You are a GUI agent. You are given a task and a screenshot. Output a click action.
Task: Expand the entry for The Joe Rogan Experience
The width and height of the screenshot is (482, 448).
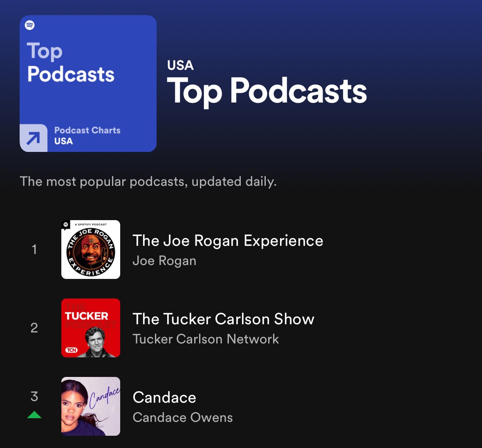(228, 241)
